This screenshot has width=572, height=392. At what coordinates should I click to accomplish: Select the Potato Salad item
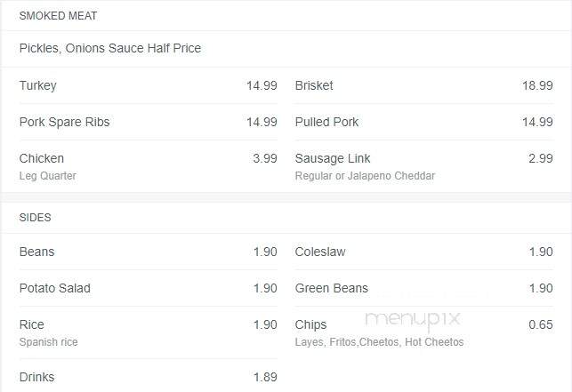(148, 288)
